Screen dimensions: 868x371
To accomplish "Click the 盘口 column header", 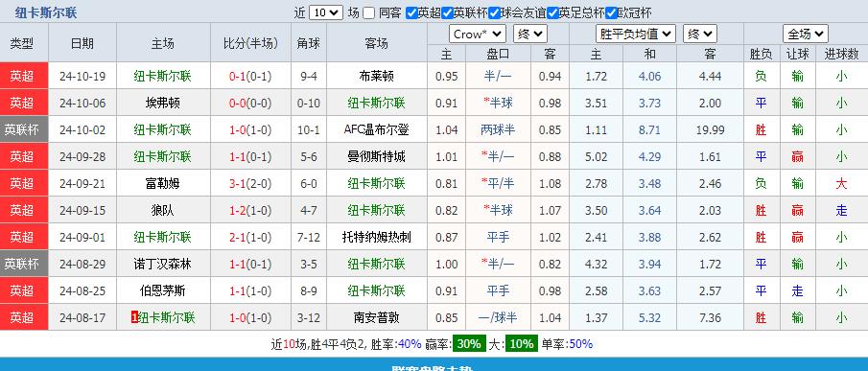I will pyautogui.click(x=498, y=54).
